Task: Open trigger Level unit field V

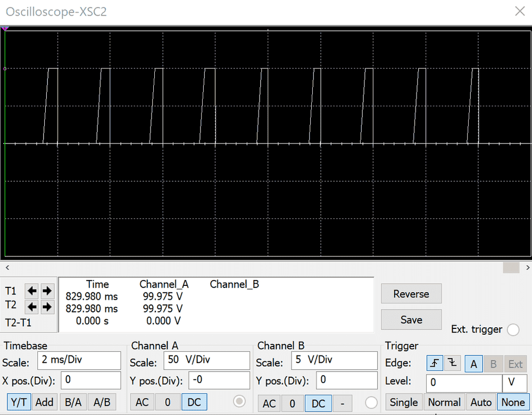Action: (x=513, y=382)
